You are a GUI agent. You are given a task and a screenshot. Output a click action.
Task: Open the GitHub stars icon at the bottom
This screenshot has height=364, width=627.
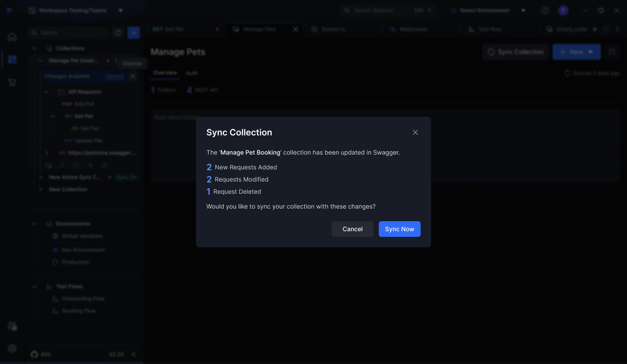(34, 354)
